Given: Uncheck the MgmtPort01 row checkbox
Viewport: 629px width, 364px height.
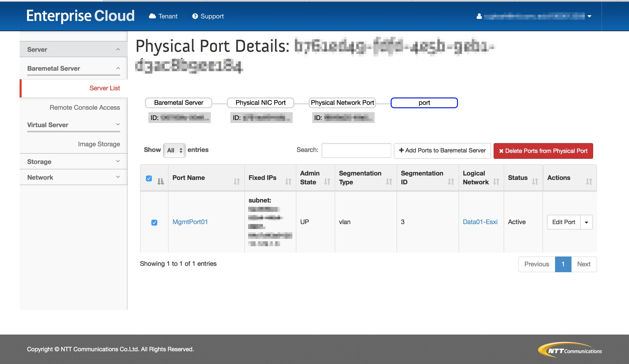Looking at the screenshot, I should (154, 222).
